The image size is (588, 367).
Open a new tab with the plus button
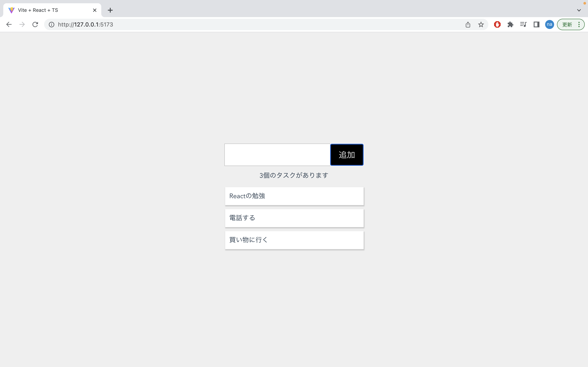(x=110, y=10)
